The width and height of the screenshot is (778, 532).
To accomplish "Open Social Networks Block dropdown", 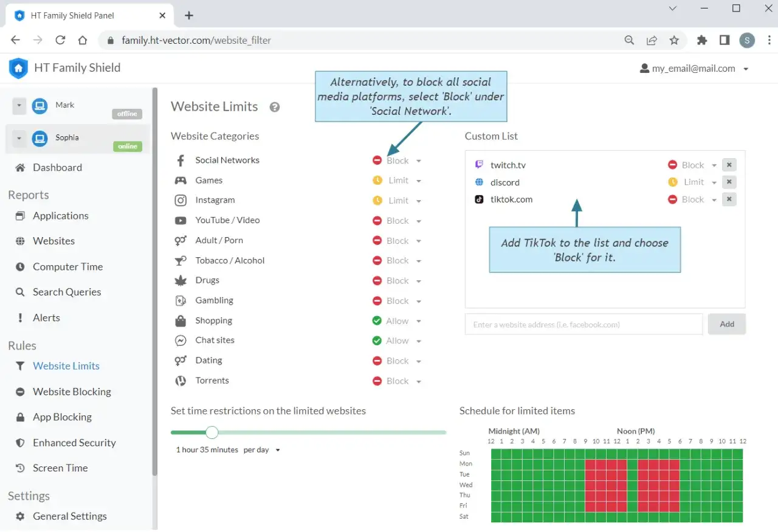I will tap(398, 161).
